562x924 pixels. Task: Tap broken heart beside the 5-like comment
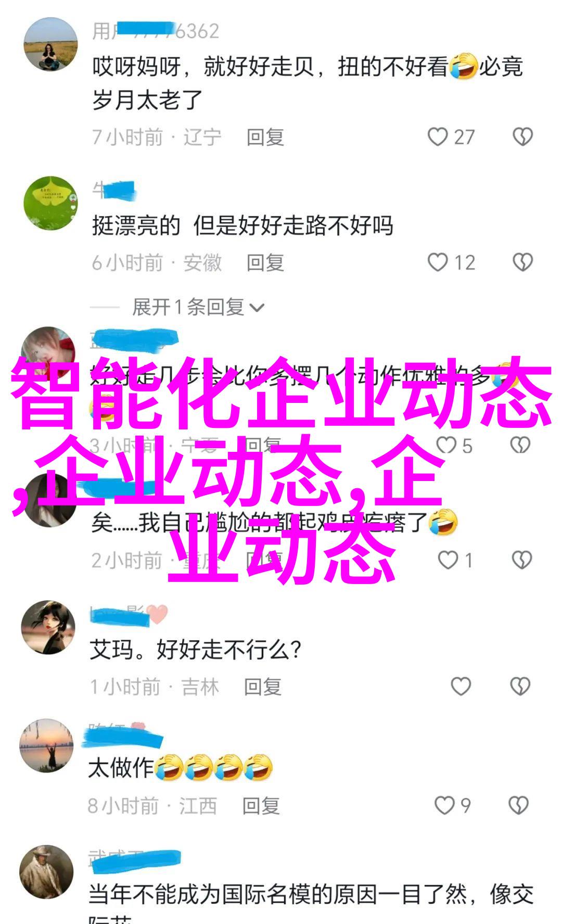[x=520, y=446]
